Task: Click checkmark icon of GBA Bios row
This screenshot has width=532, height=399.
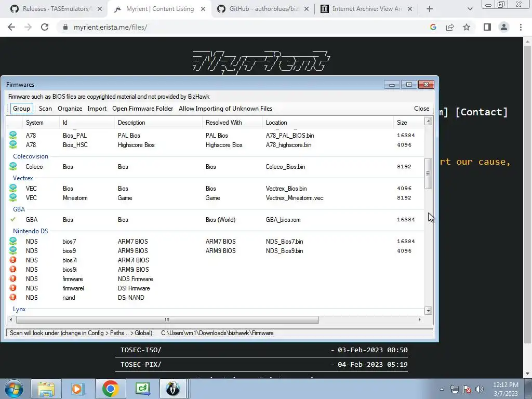Action: 13,220
